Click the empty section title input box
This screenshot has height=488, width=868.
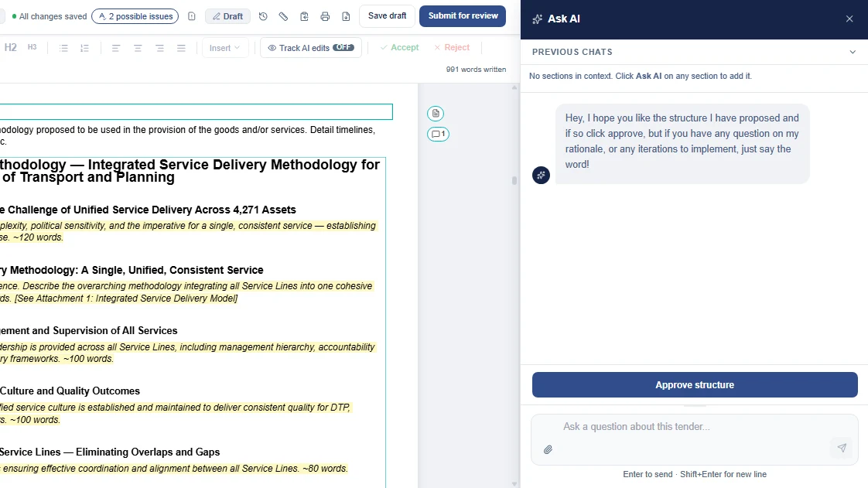click(196, 112)
